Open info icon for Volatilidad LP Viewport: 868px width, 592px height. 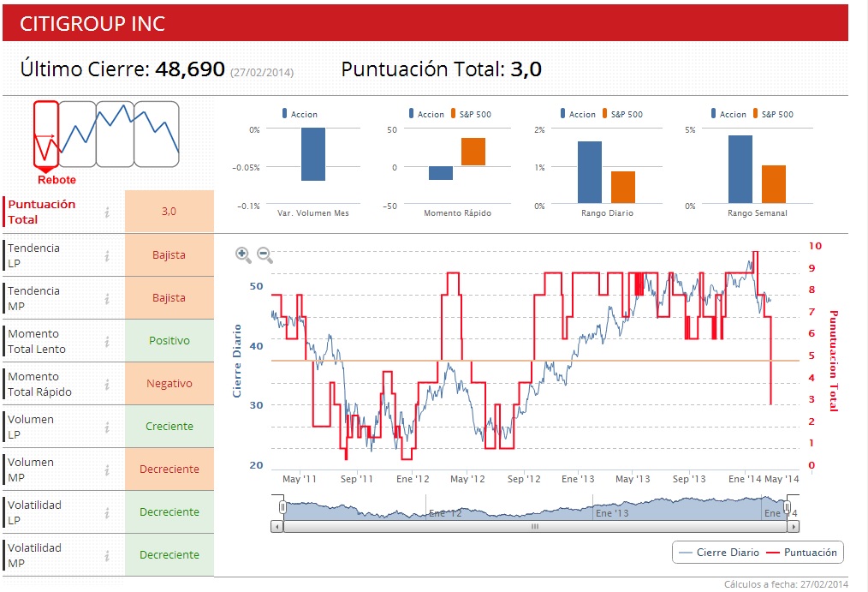pos(107,513)
